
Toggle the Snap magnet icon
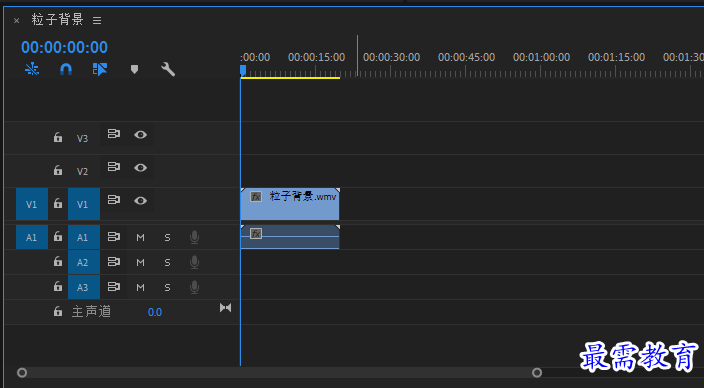coord(66,69)
